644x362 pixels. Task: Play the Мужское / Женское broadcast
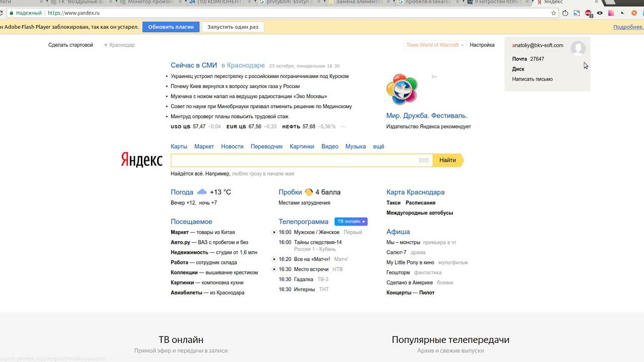point(274,232)
